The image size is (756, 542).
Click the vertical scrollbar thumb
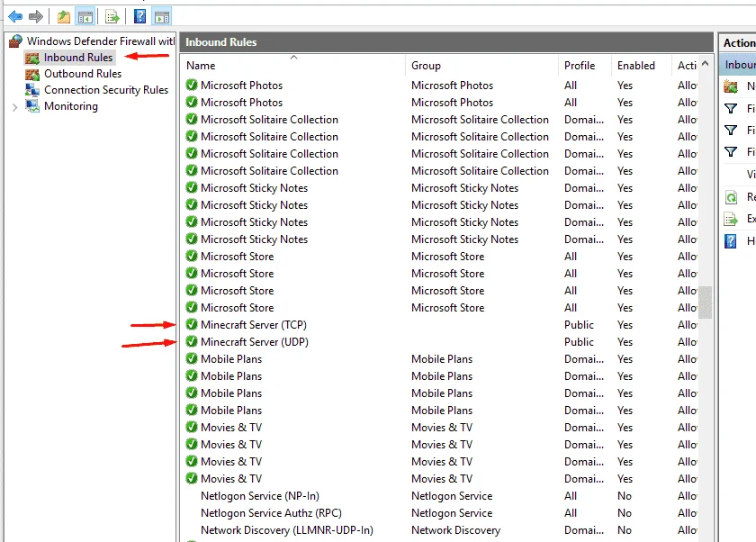(x=706, y=303)
